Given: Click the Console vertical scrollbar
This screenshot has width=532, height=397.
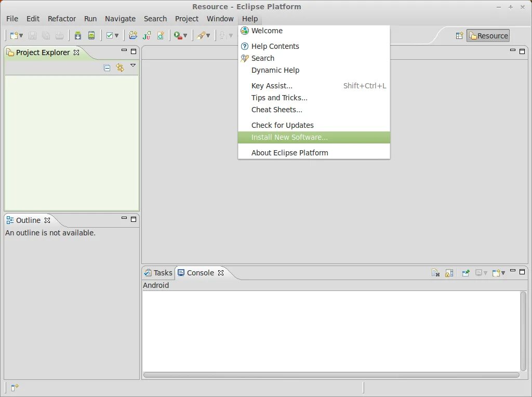Looking at the screenshot, I should (x=523, y=331).
